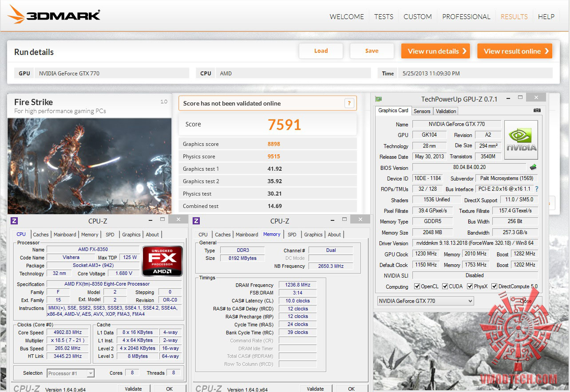This screenshot has height=392, width=570.
Task: Minimize the CPU-Z window showing the CPU tab
Action: [x=150, y=219]
